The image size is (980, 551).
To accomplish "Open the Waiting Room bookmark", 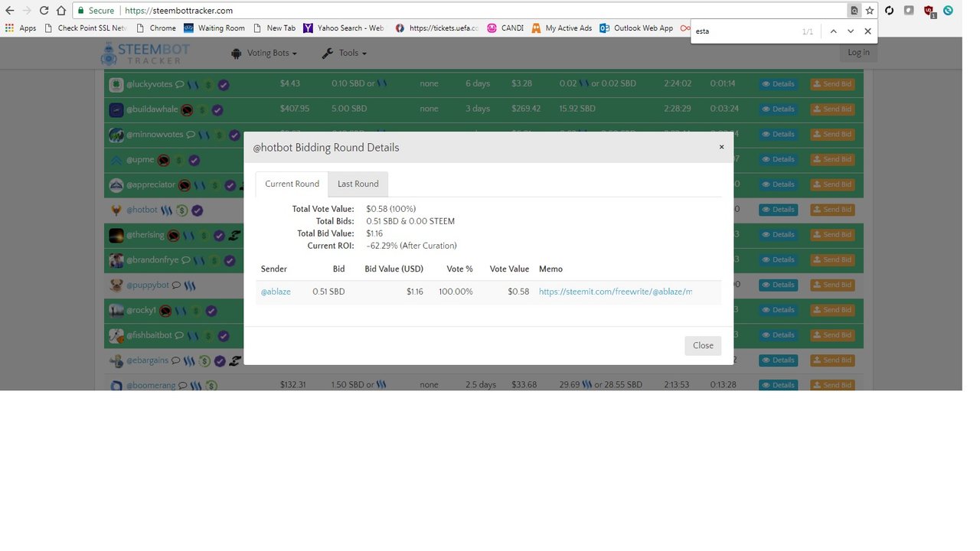I will pos(214,28).
